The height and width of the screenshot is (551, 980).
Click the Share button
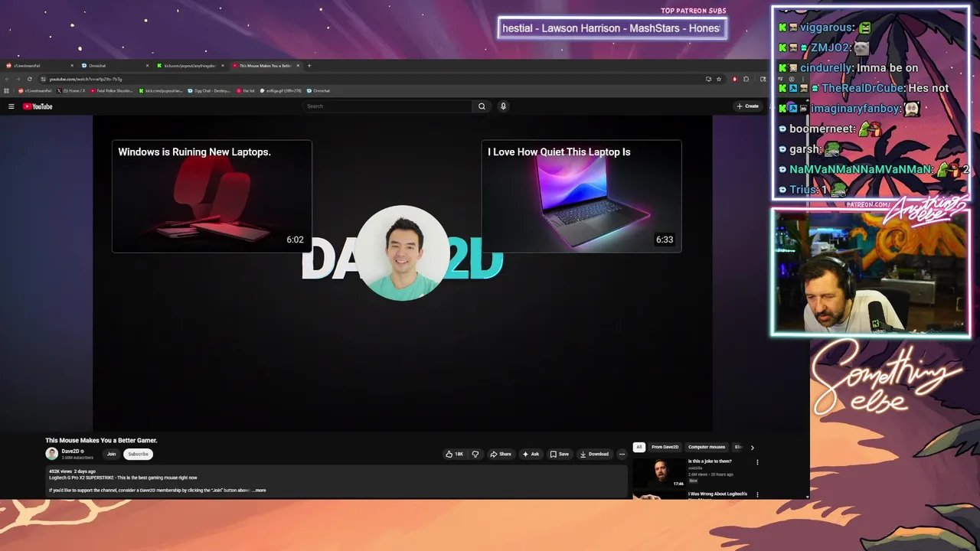(501, 454)
